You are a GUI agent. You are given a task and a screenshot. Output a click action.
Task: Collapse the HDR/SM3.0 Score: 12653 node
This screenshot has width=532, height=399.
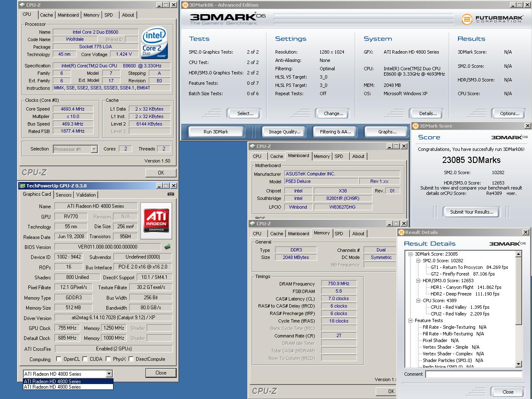(418, 281)
